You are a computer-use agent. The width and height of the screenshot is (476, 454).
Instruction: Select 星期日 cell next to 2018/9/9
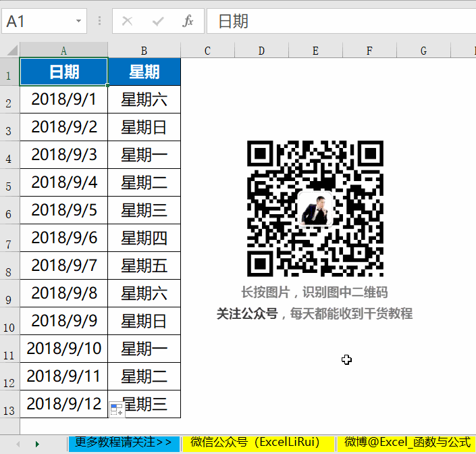144,321
